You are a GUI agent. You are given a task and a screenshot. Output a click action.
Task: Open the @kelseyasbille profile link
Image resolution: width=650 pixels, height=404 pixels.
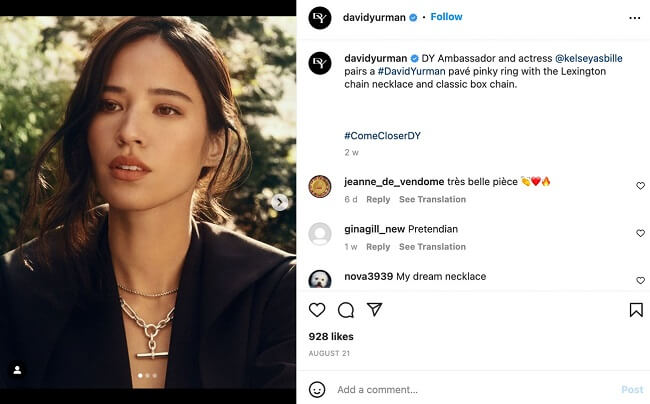[588, 58]
